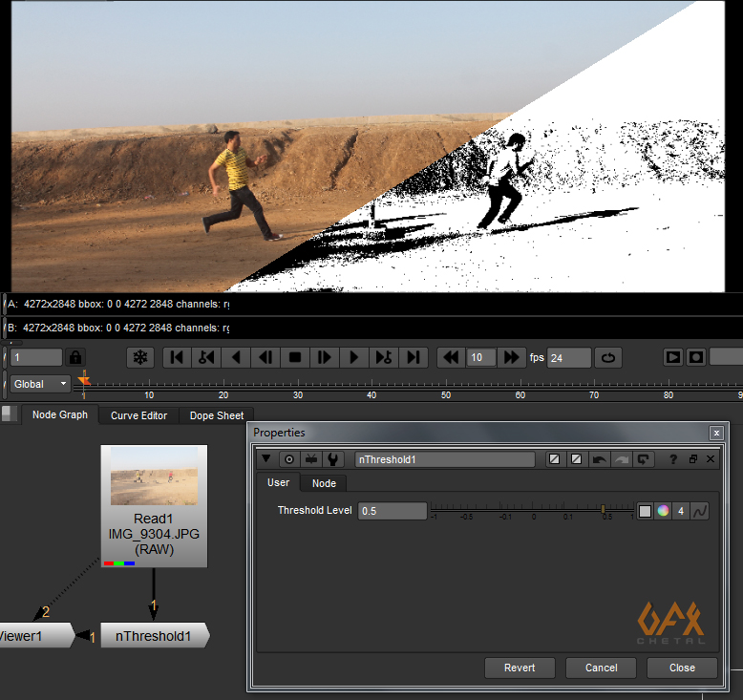This screenshot has width=743, height=700.
Task: Open the color wheel for Threshold Level
Action: (x=662, y=511)
